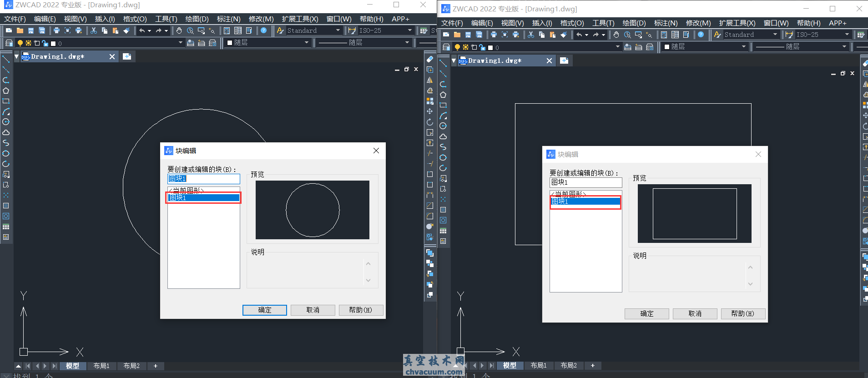Toggle layer 0 on/off lightbulb in right window

[457, 47]
